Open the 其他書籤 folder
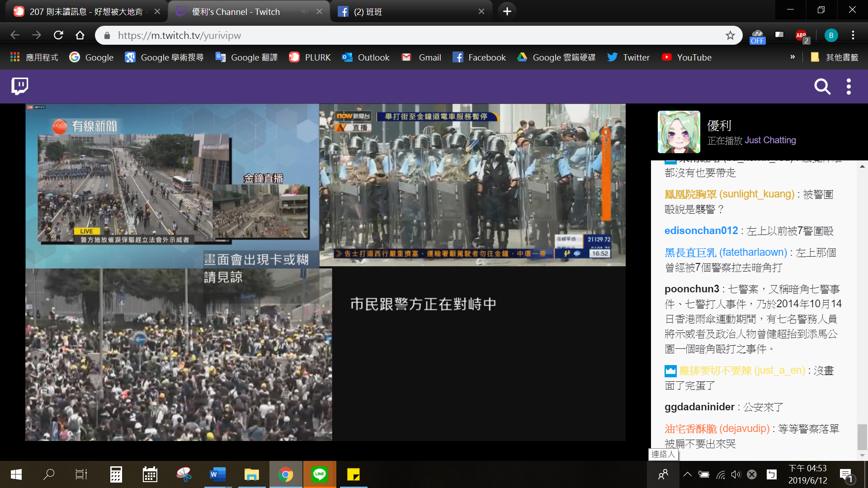Viewport: 868px width, 488px height. click(835, 57)
